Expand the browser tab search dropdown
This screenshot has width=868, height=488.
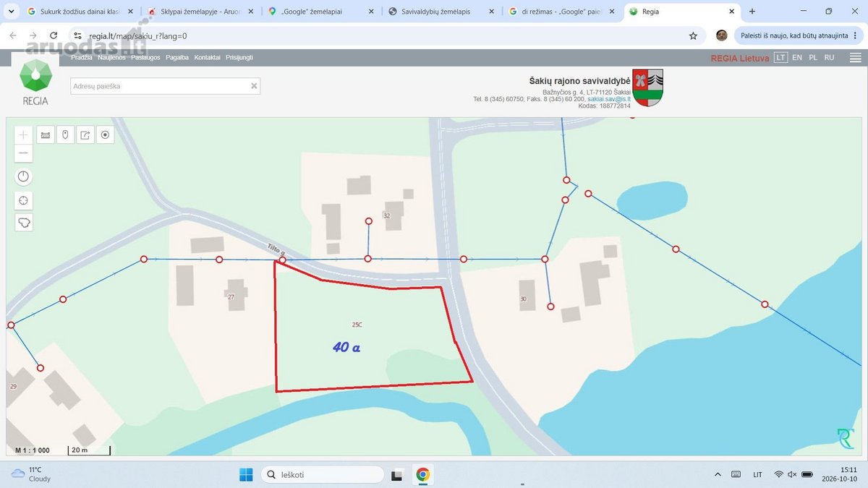(x=11, y=12)
